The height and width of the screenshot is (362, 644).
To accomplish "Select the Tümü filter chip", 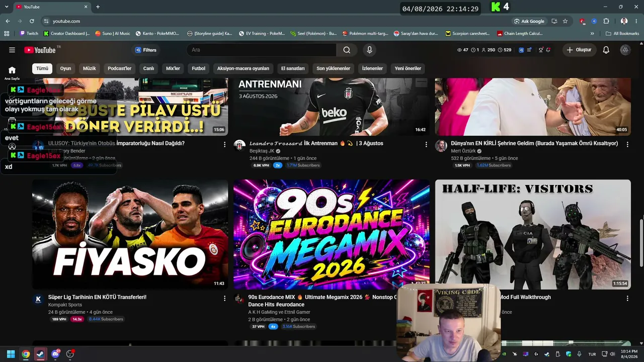I will [x=42, y=68].
